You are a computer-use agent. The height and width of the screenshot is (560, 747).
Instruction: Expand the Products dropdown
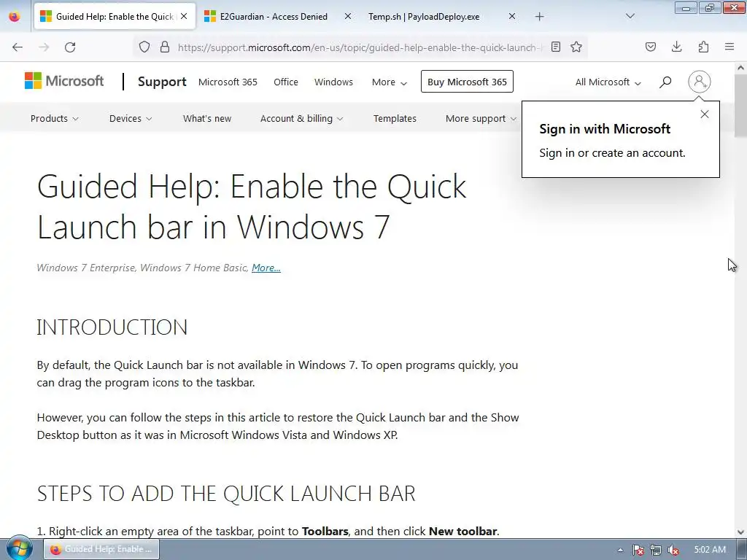54,118
